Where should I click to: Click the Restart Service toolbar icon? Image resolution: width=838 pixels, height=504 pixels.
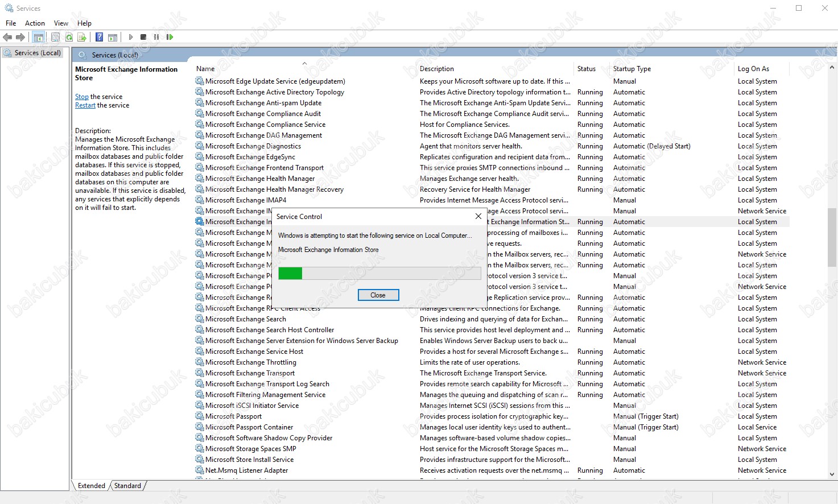pos(170,37)
